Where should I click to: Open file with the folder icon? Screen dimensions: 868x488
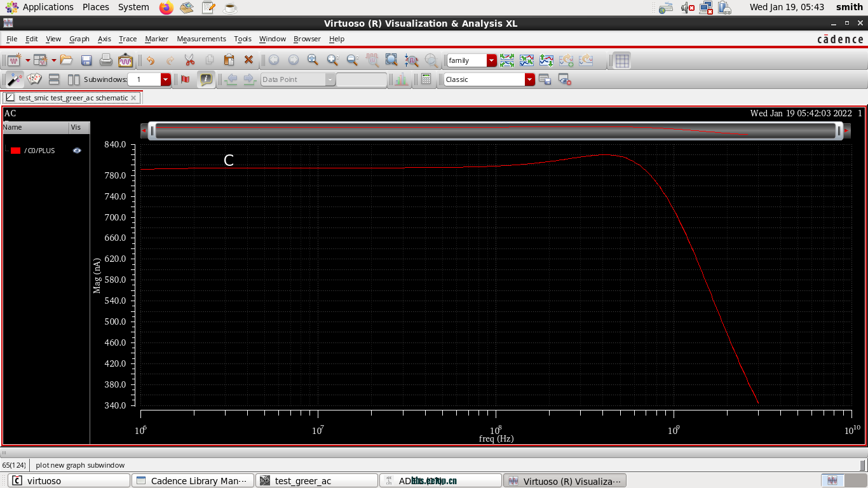click(x=66, y=60)
